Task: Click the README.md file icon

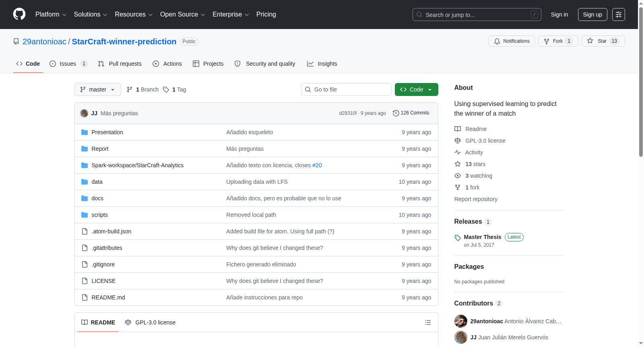Action: coord(85,297)
